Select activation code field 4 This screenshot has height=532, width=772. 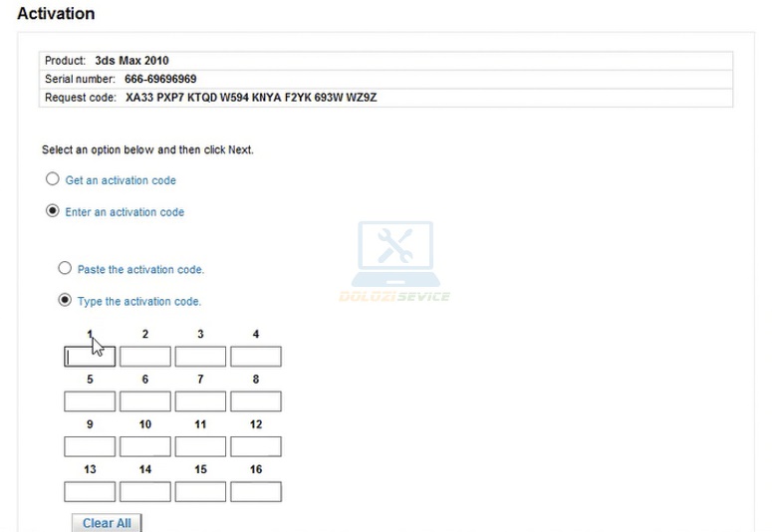coord(256,357)
